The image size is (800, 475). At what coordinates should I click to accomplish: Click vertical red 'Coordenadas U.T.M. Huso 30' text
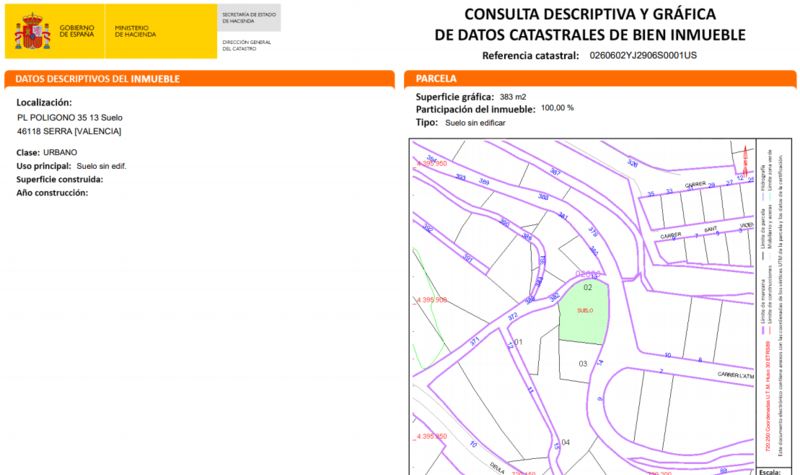(x=767, y=396)
